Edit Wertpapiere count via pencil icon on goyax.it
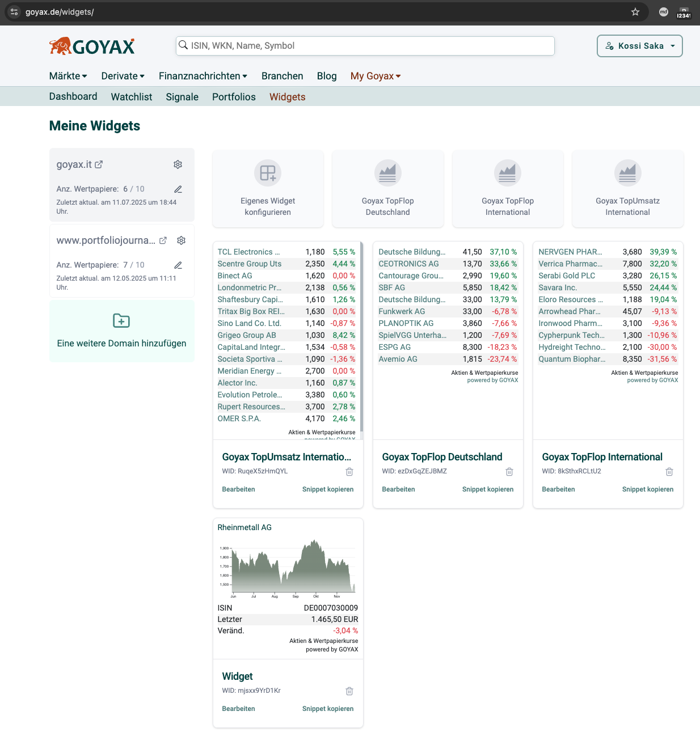Image resolution: width=700 pixels, height=745 pixels. click(x=178, y=189)
